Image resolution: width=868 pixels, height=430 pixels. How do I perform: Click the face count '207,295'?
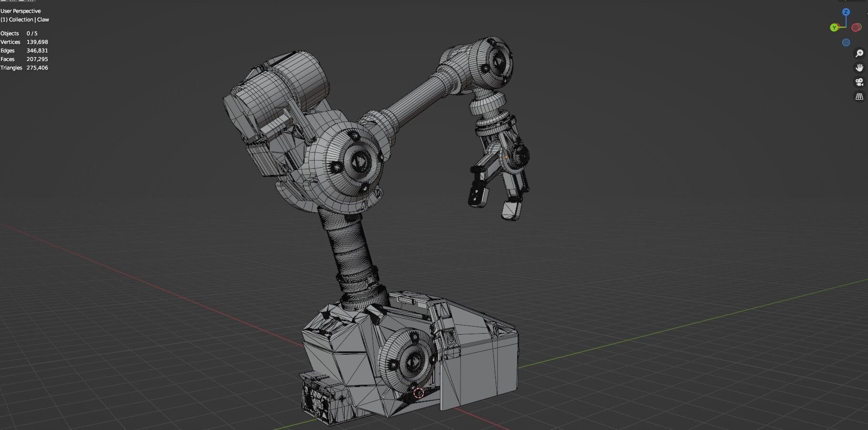(x=37, y=59)
